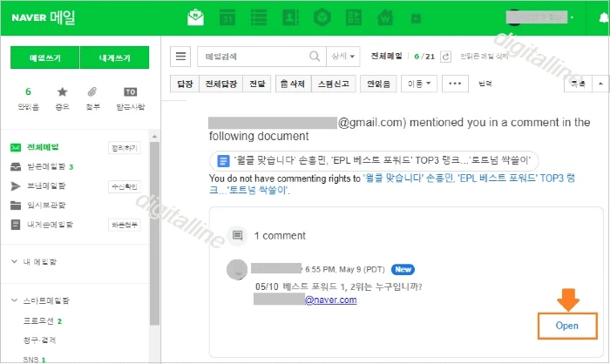Click 안읽은 메일 삭제 link
The image size is (610, 364).
tap(485, 57)
